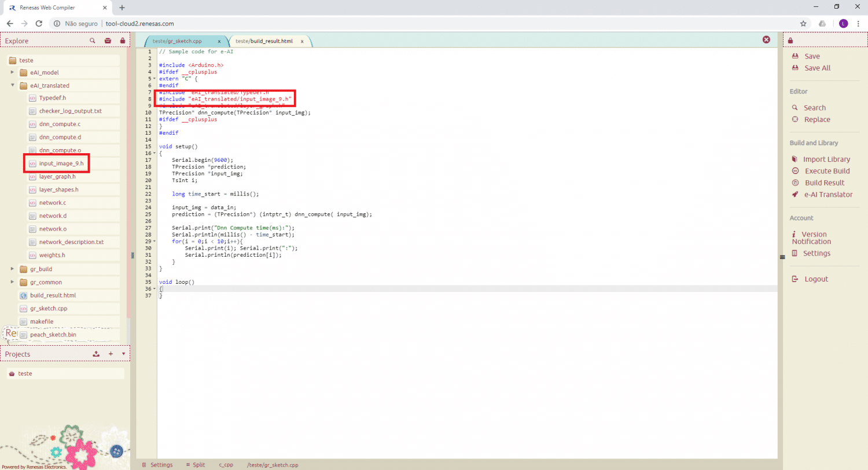Image resolution: width=868 pixels, height=470 pixels.
Task: Open input_image_9.h in the file tree
Action: coord(61,164)
